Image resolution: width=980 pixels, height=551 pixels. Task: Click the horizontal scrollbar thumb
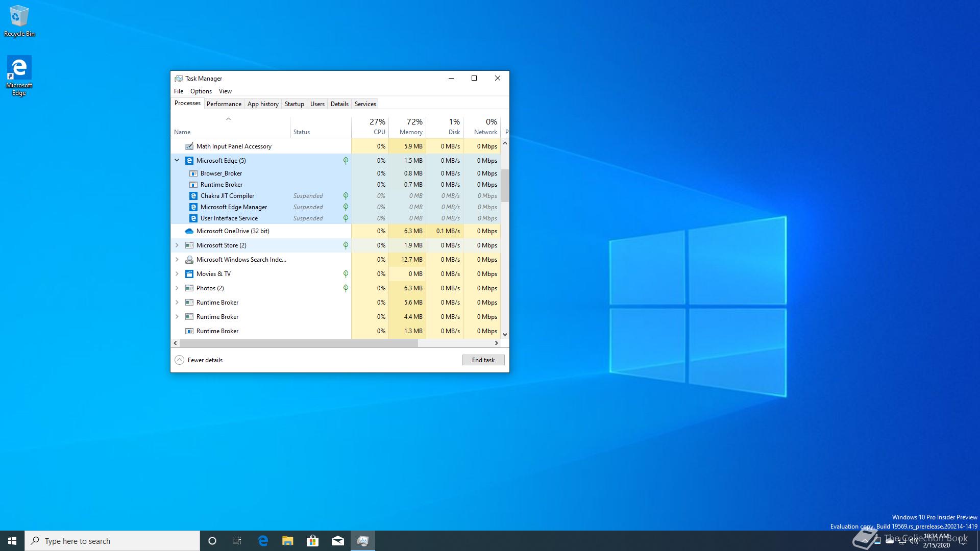point(299,343)
